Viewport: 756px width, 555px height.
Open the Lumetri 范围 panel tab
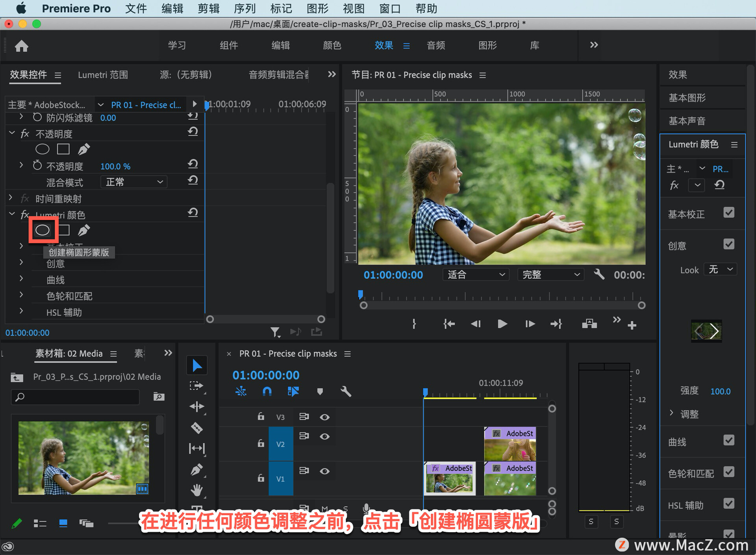[103, 75]
